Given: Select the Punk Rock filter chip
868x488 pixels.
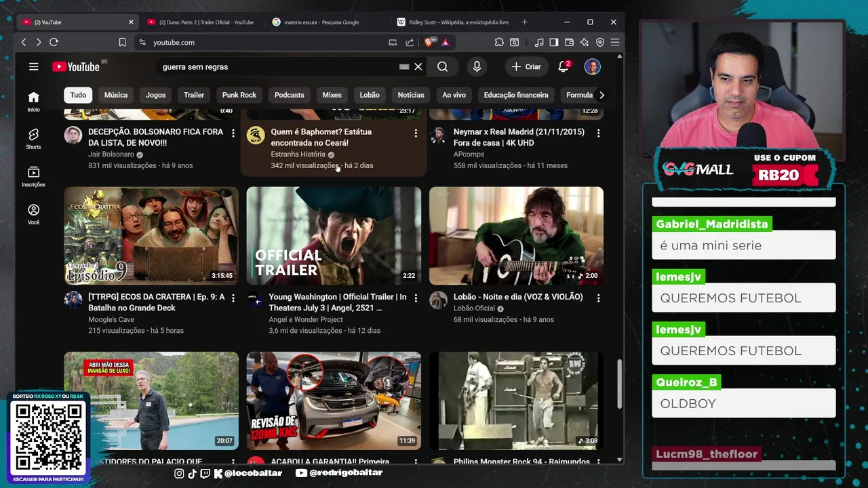Looking at the screenshot, I should click(239, 95).
